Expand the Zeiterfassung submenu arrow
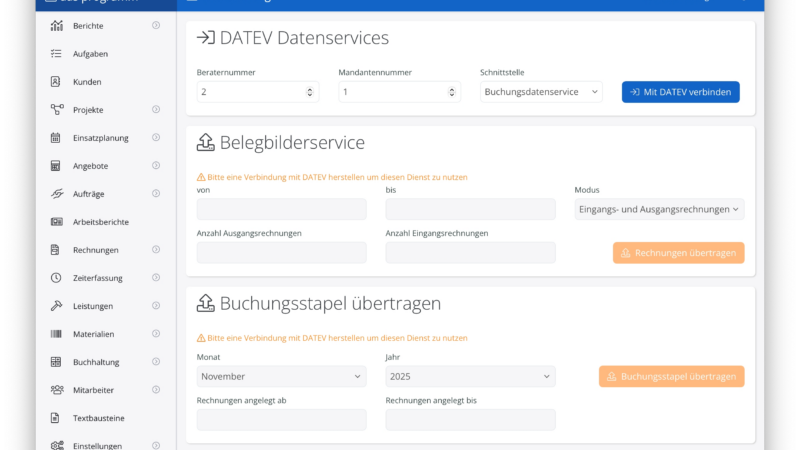The width and height of the screenshot is (800, 450). (156, 278)
